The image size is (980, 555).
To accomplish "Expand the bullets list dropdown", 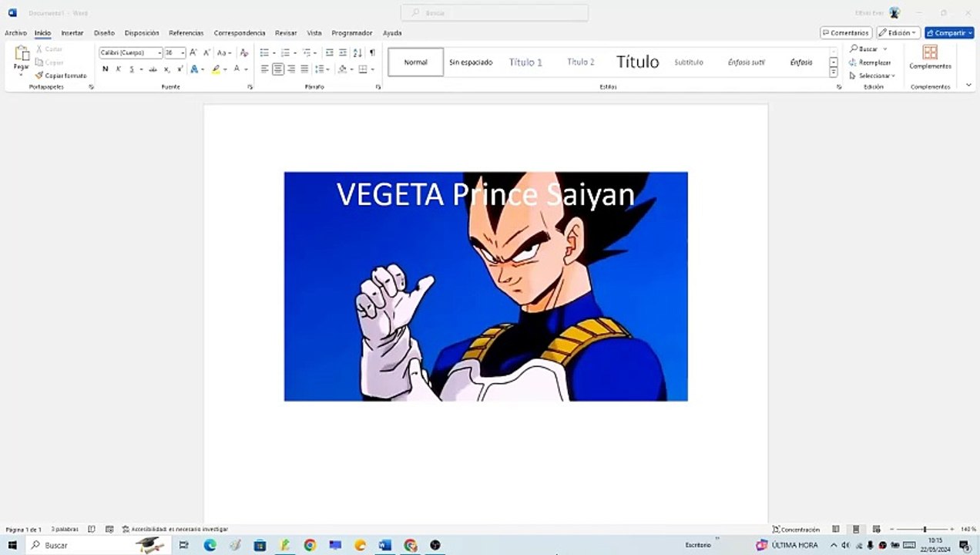I will 274,52.
